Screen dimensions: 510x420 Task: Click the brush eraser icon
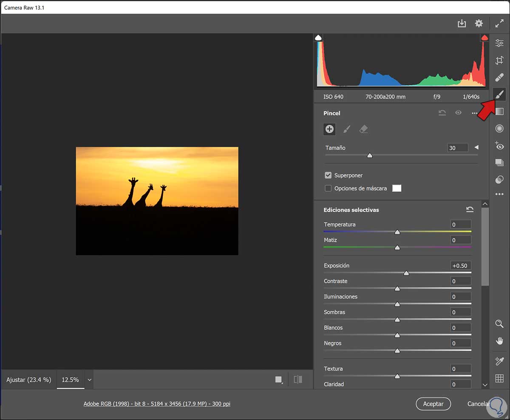pos(363,129)
